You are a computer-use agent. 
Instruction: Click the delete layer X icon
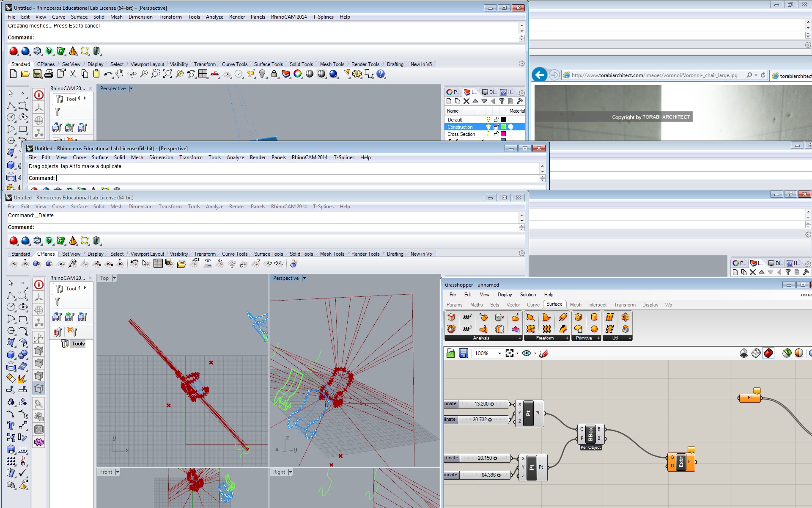pyautogui.click(x=466, y=101)
